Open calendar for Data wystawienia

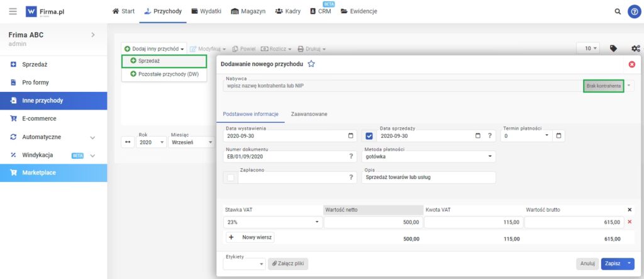pos(350,135)
